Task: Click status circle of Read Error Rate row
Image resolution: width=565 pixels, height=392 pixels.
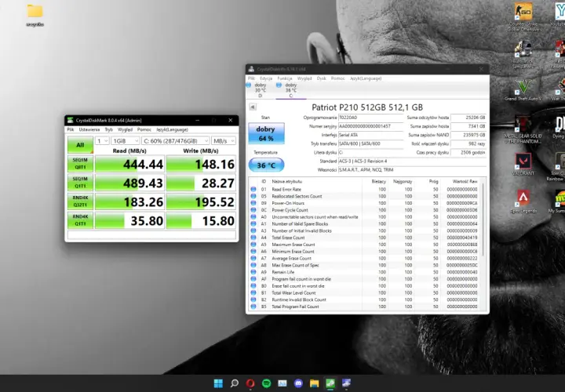Action: (x=253, y=190)
